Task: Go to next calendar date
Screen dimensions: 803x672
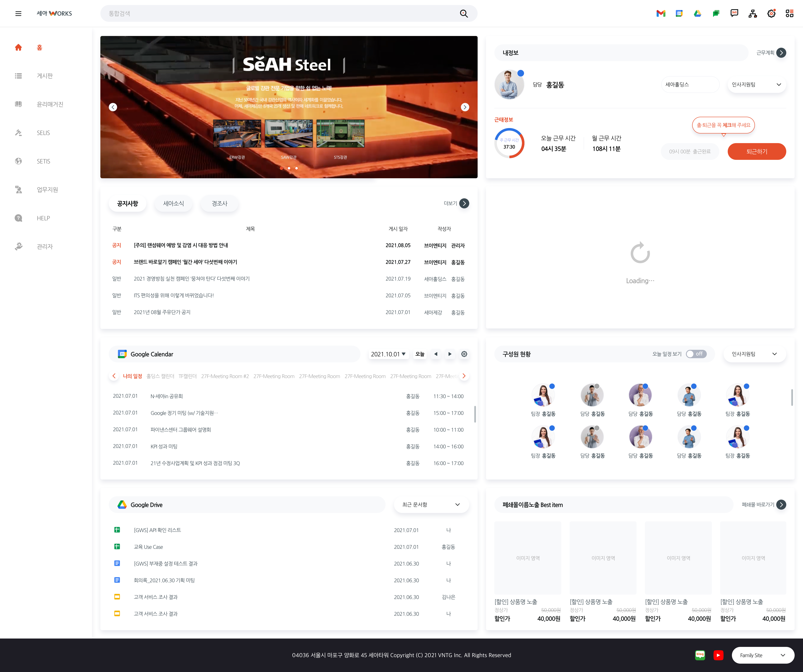Action: pos(450,354)
